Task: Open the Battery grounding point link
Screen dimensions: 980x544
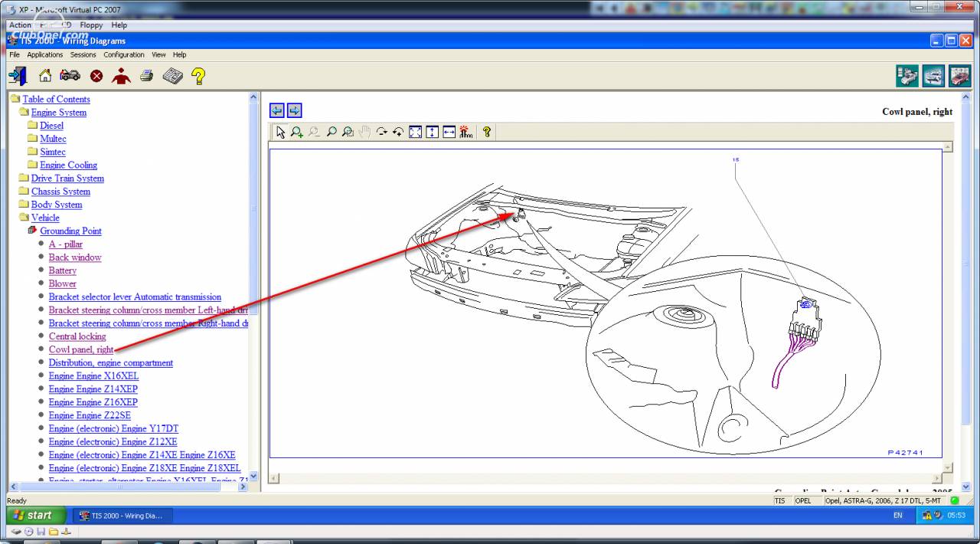Action: pyautogui.click(x=63, y=270)
